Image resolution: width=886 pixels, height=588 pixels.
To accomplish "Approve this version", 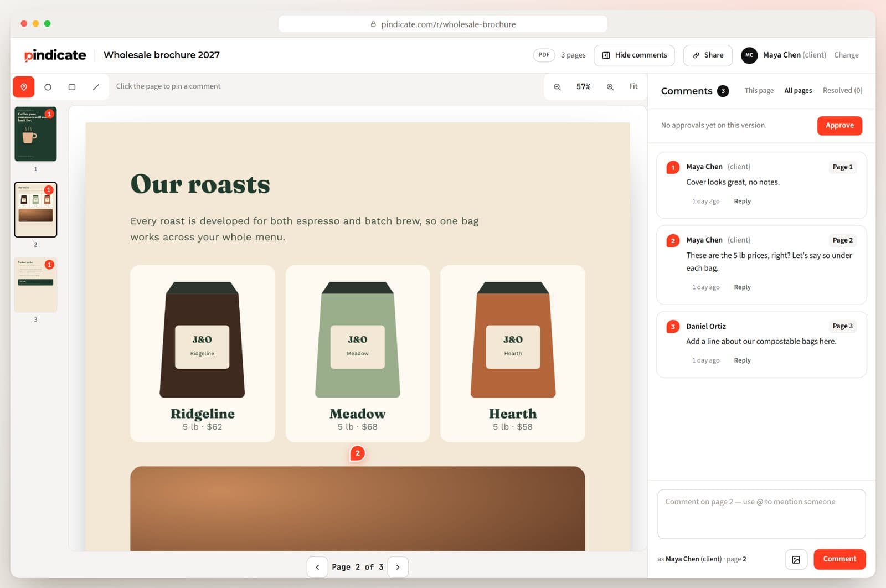I will [x=839, y=126].
